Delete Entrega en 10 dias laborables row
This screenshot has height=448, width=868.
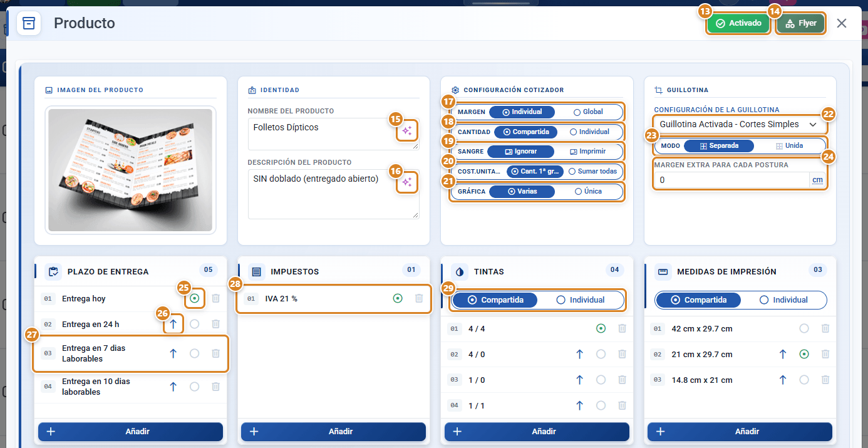[215, 387]
